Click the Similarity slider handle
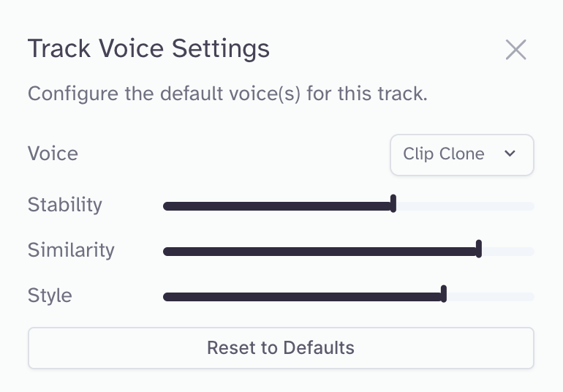 [479, 250]
